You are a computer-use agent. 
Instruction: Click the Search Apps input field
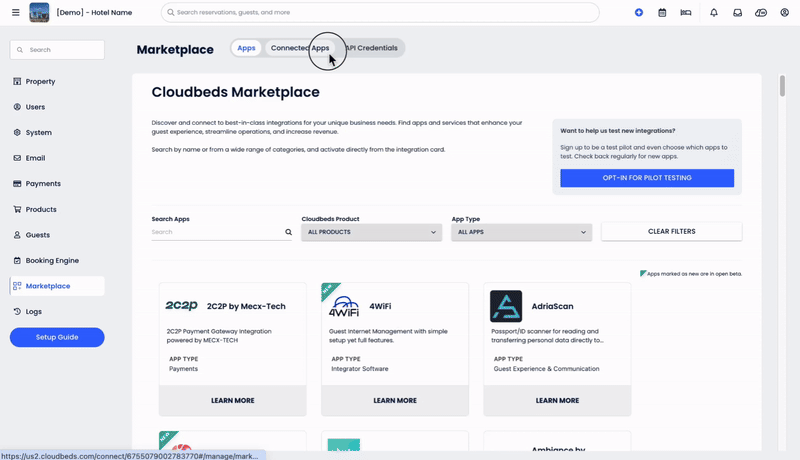tap(215, 232)
